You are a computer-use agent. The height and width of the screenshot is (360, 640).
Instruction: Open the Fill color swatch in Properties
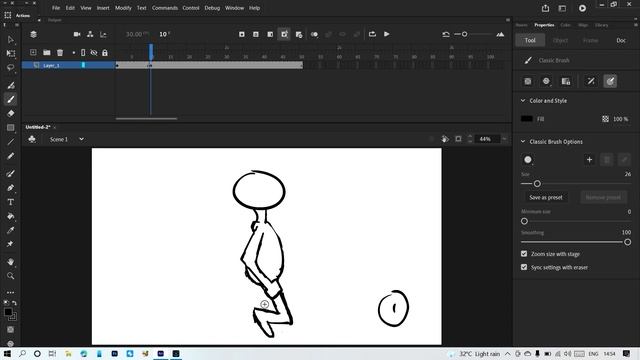[x=527, y=119]
